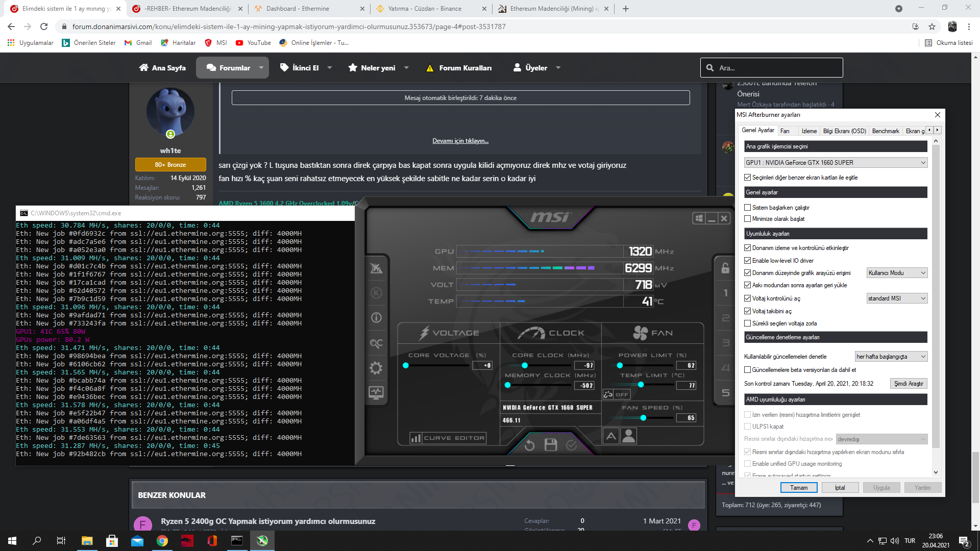This screenshot has height=551, width=980.
Task: Click the 'Şimdi Araştır' update button
Action: [909, 384]
